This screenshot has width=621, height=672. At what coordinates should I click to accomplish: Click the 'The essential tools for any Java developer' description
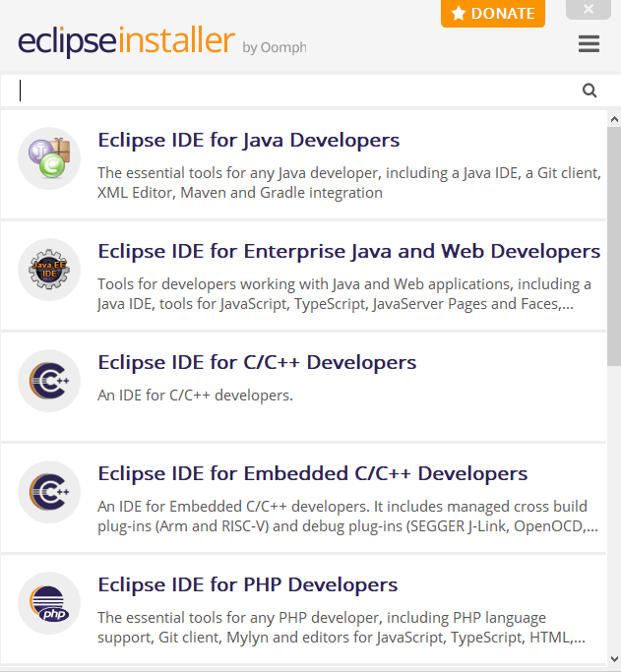click(349, 183)
